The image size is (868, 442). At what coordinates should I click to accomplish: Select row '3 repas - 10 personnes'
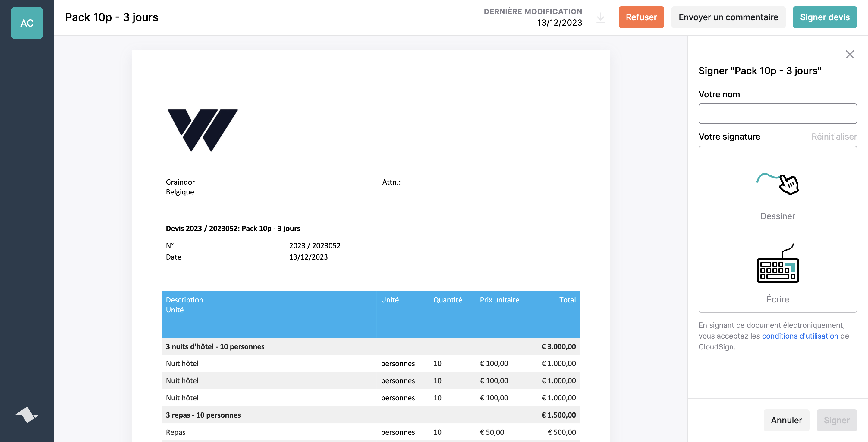pyautogui.click(x=371, y=415)
